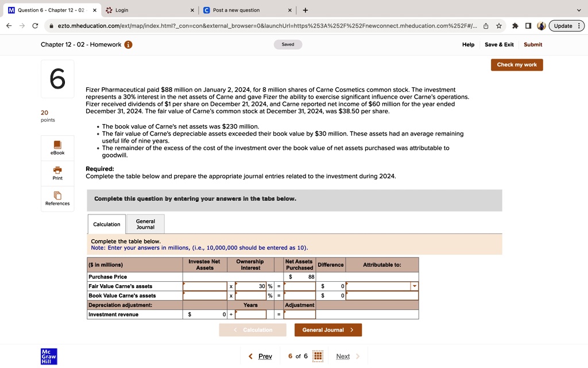Click the 'Depreciation adjustment:' row label
The image size is (588, 368).
tap(121, 305)
